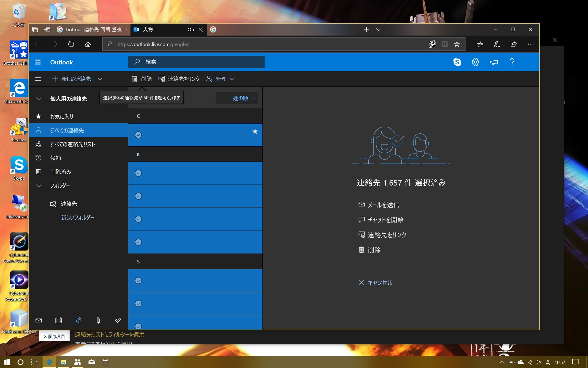Image resolution: width=588 pixels, height=368 pixels.
Task: Click the browser address bar URL
Action: pos(153,44)
